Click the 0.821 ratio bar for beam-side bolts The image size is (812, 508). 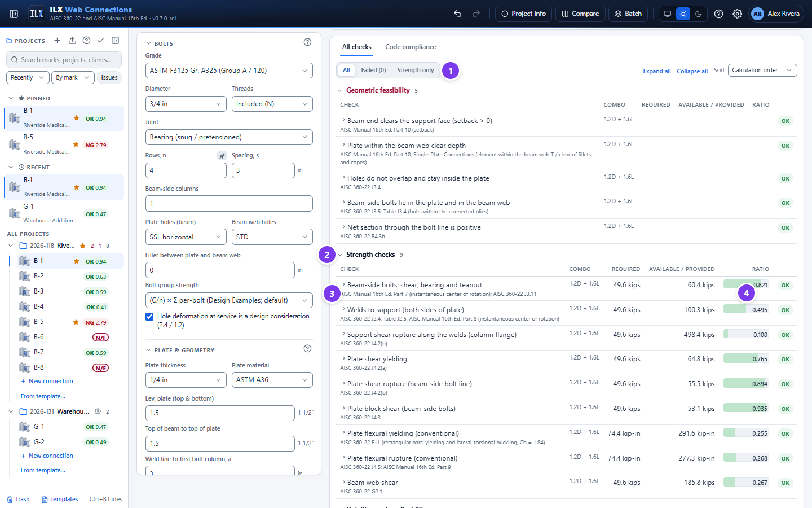click(x=746, y=285)
